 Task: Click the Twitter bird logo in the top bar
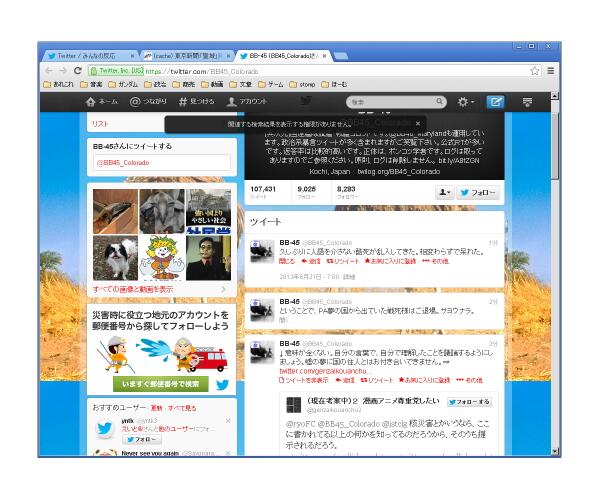tap(306, 101)
